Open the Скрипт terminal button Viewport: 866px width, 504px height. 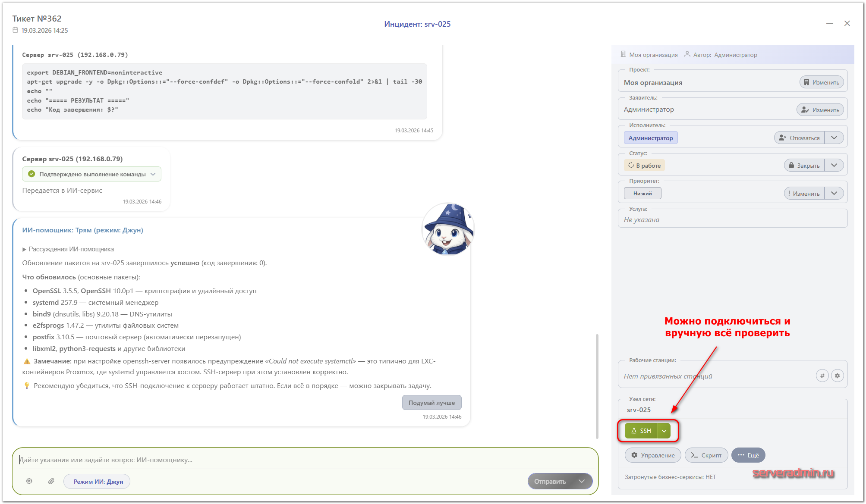point(706,455)
